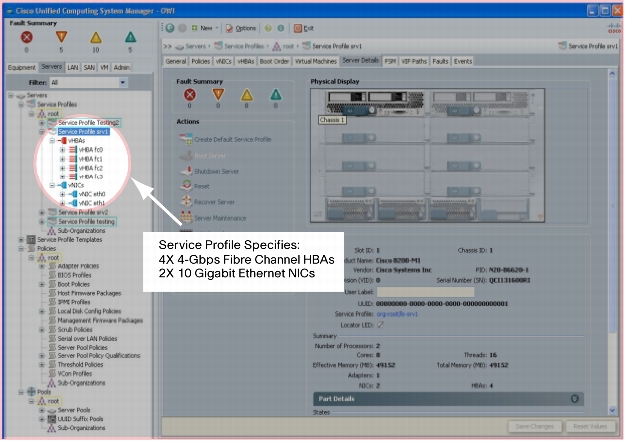Click the Boot Server action
This screenshot has width=625, height=441.
pos(203,156)
